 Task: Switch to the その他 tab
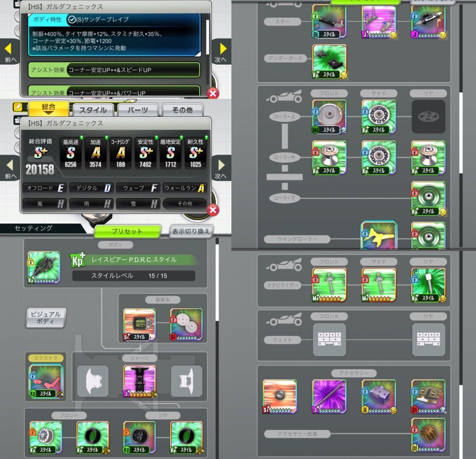pyautogui.click(x=182, y=110)
